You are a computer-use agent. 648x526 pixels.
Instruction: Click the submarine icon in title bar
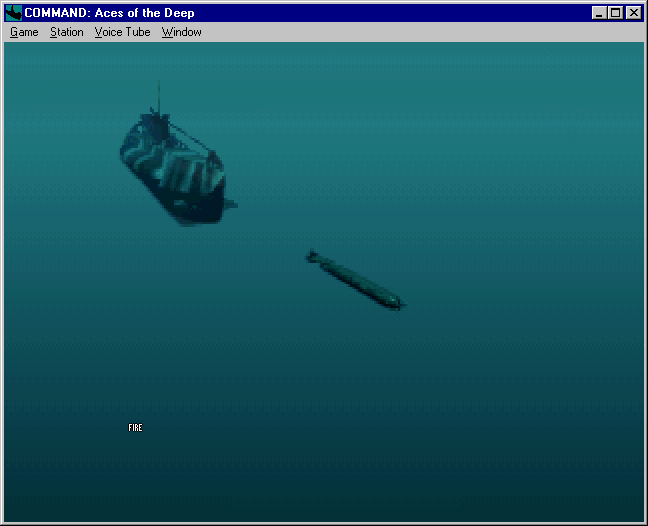point(14,13)
